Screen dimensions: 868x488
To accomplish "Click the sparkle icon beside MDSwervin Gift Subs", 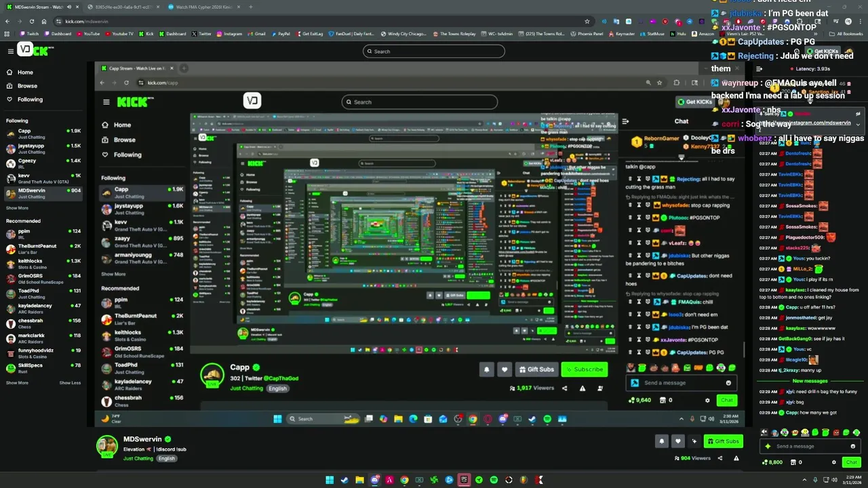I will point(694,441).
